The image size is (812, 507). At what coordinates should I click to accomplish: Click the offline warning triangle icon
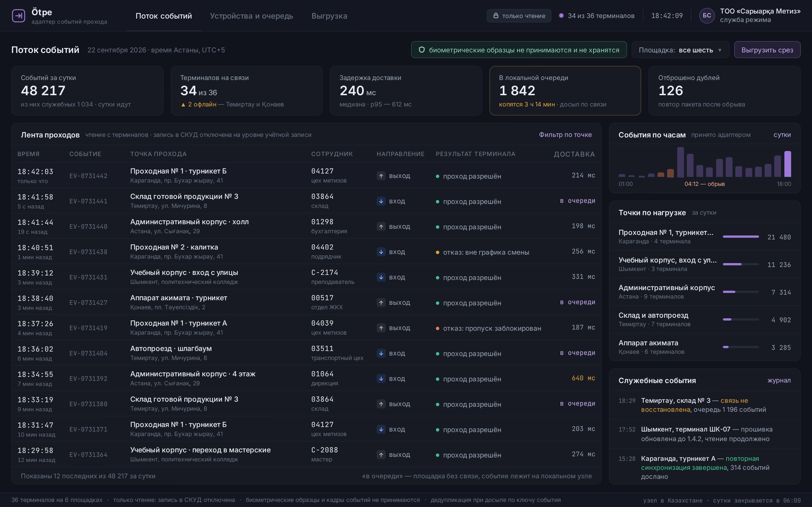tap(183, 104)
